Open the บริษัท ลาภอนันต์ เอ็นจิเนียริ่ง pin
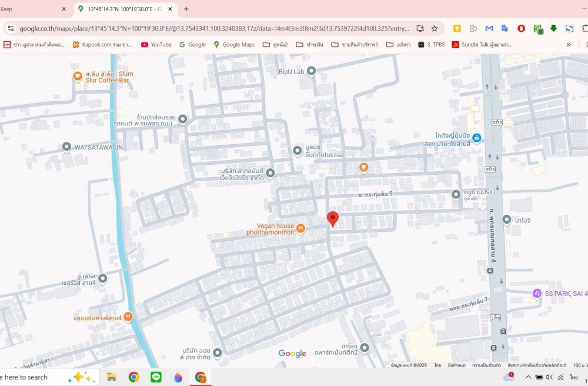This screenshot has width=588, height=386. click(x=270, y=172)
